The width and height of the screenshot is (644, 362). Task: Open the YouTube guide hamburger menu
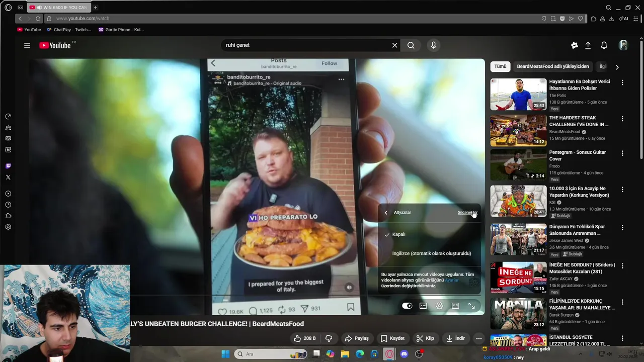[27, 45]
